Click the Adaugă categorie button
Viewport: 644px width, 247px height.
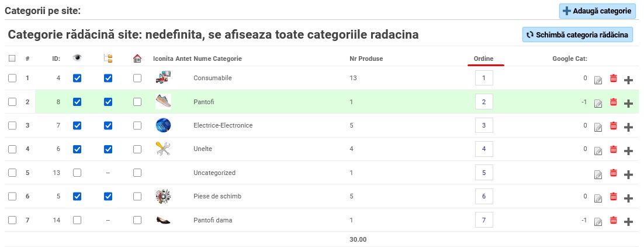tap(597, 11)
